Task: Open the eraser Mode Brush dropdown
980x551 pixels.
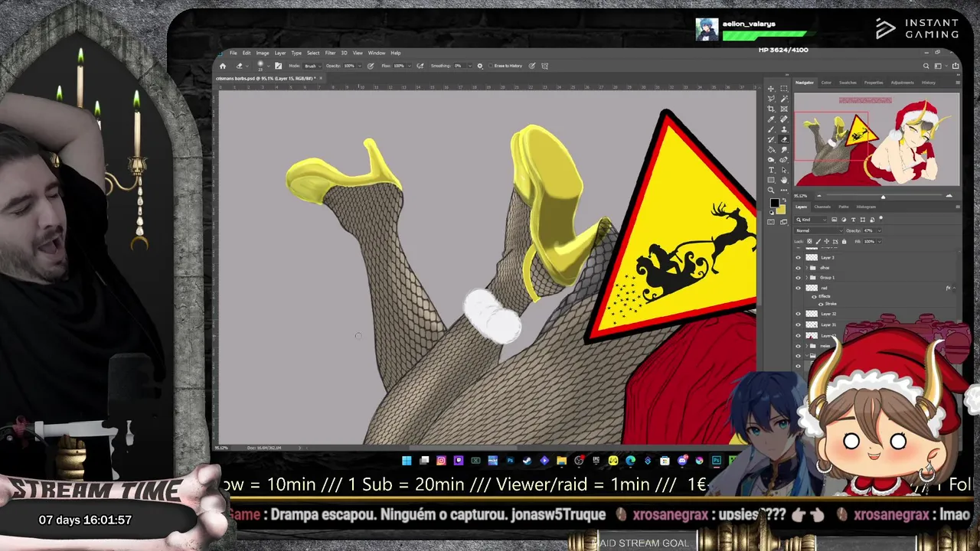Action: coord(313,66)
